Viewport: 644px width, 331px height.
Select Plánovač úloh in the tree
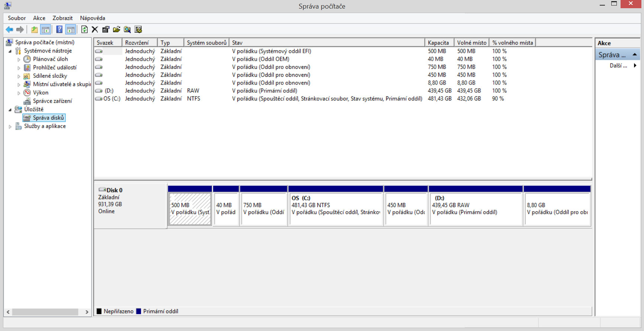50,59
